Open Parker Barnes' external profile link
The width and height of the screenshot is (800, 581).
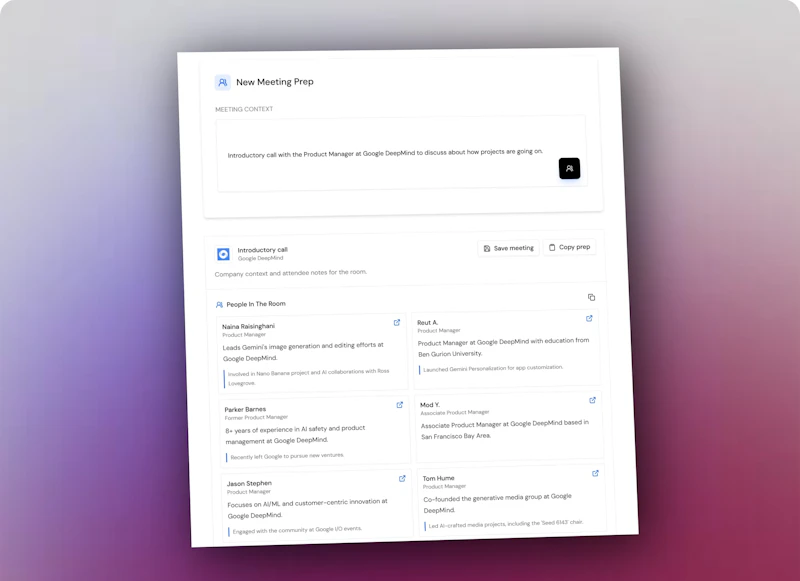[399, 405]
